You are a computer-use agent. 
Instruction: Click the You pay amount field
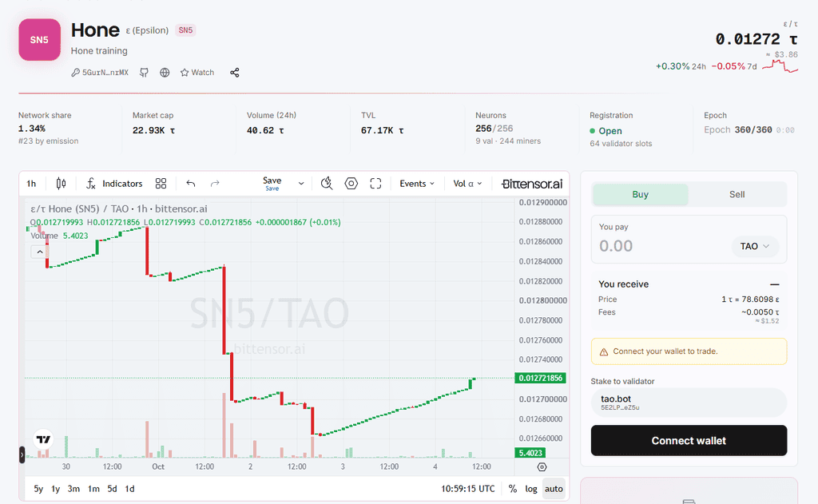pyautogui.click(x=663, y=246)
